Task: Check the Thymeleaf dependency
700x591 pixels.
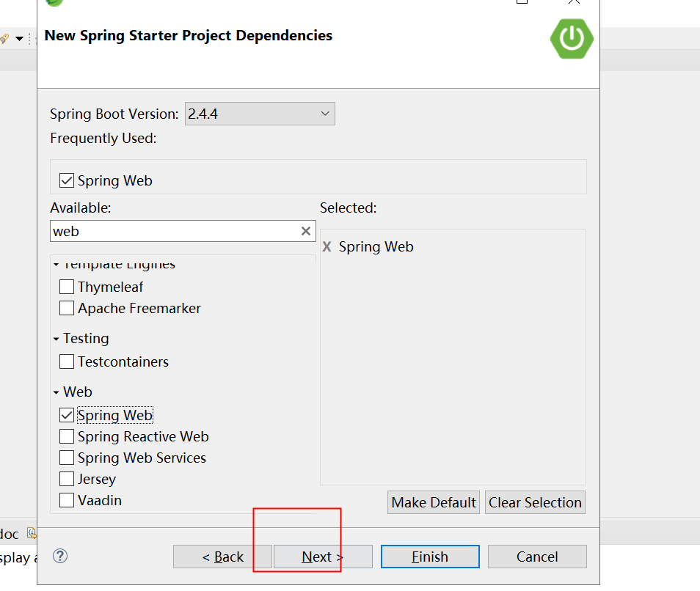Action: [67, 287]
